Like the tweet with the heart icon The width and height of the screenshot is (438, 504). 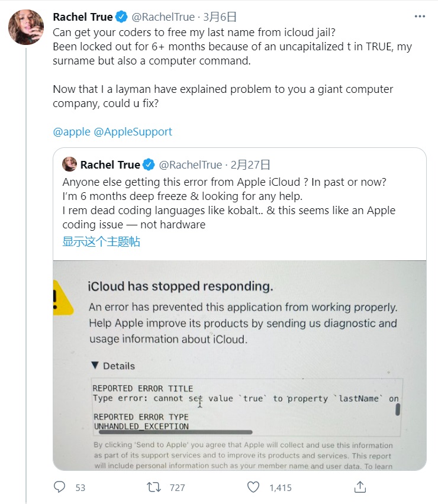253,487
